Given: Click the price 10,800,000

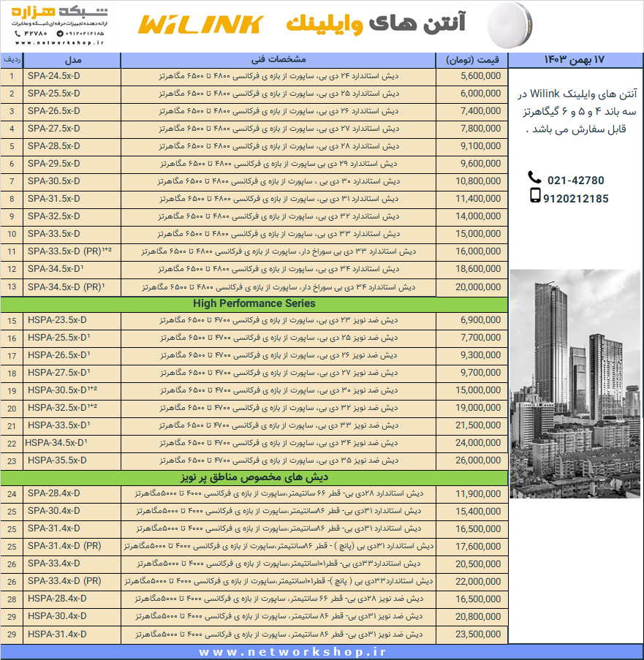Looking at the screenshot, I should point(478,181).
